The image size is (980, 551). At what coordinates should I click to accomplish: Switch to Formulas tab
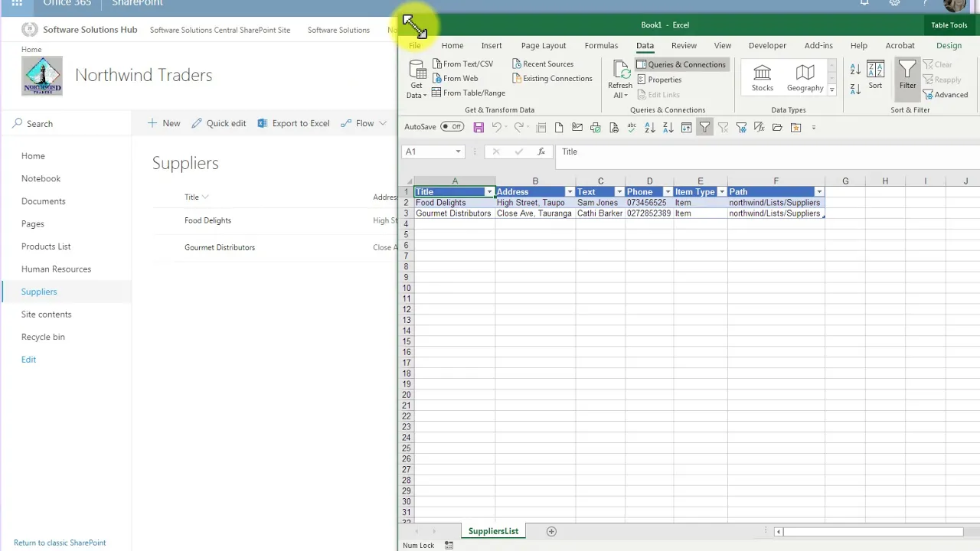(601, 46)
